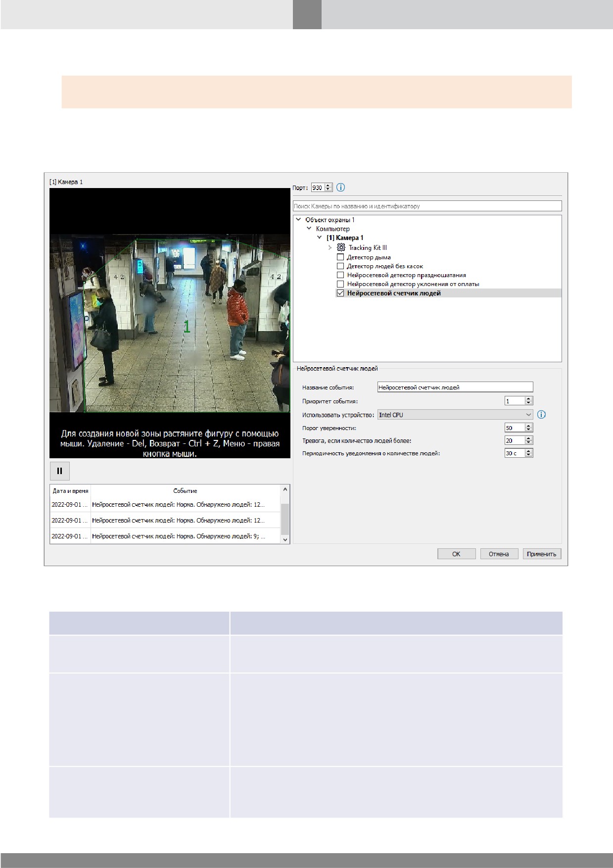Viewport: 613px width, 868px height.
Task: Click the Применить button
Action: click(x=542, y=554)
